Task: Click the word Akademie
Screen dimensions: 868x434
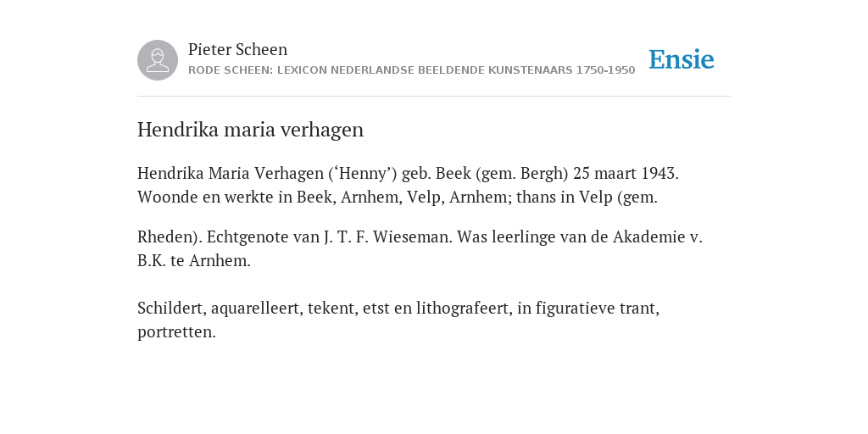Action: [648, 237]
